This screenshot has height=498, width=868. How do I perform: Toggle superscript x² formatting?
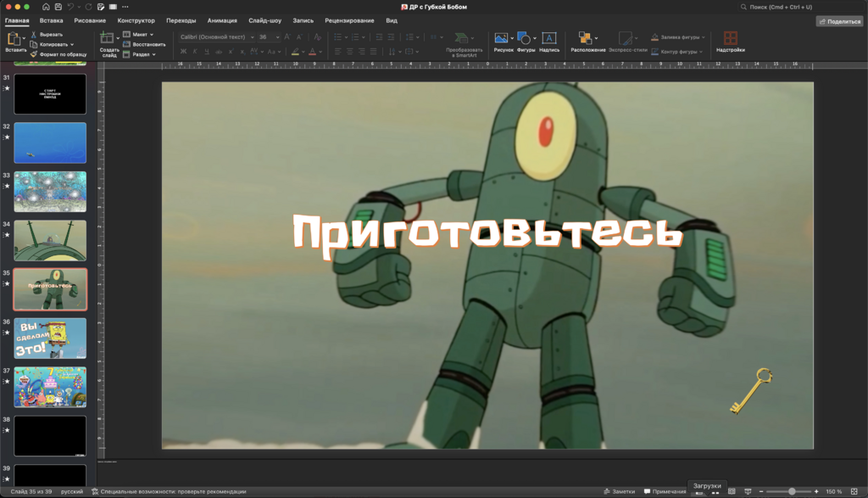point(231,52)
